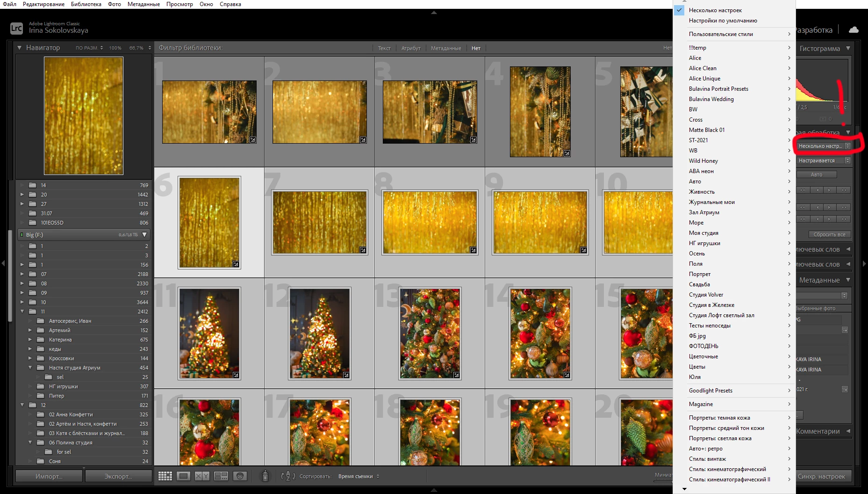The image size is (868, 494).
Task: Switch to loupe view icon in toolbar
Action: tap(184, 476)
